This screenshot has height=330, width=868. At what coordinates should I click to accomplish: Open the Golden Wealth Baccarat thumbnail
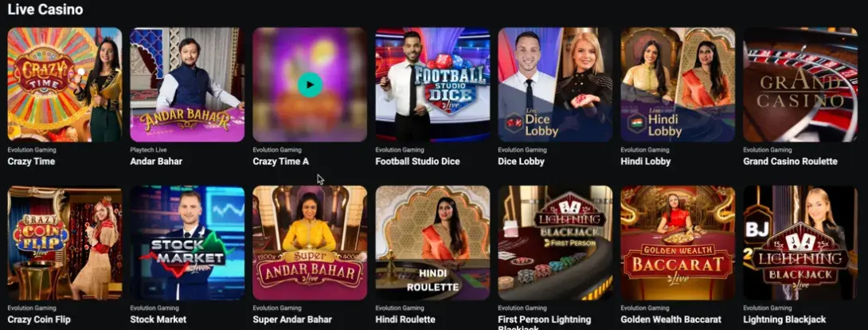[x=678, y=242]
